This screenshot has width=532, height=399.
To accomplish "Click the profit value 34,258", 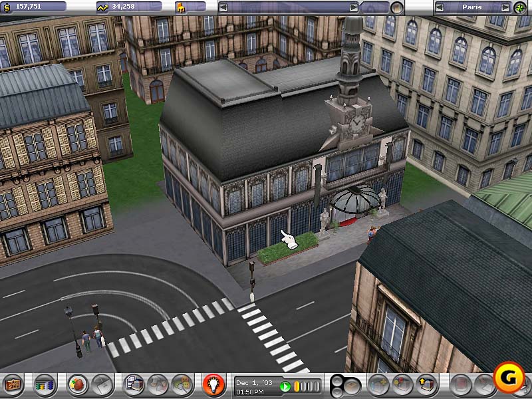I will 123,7.
